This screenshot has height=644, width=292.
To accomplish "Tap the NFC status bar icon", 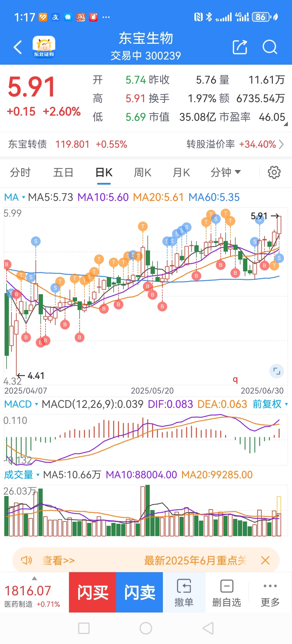I will point(198,17).
